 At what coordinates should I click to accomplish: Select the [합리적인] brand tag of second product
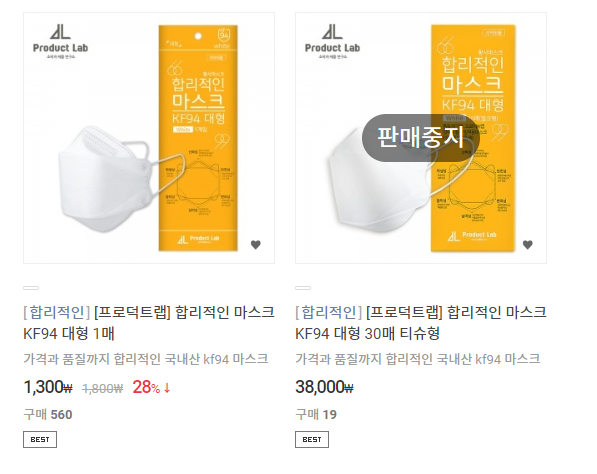coord(328,313)
